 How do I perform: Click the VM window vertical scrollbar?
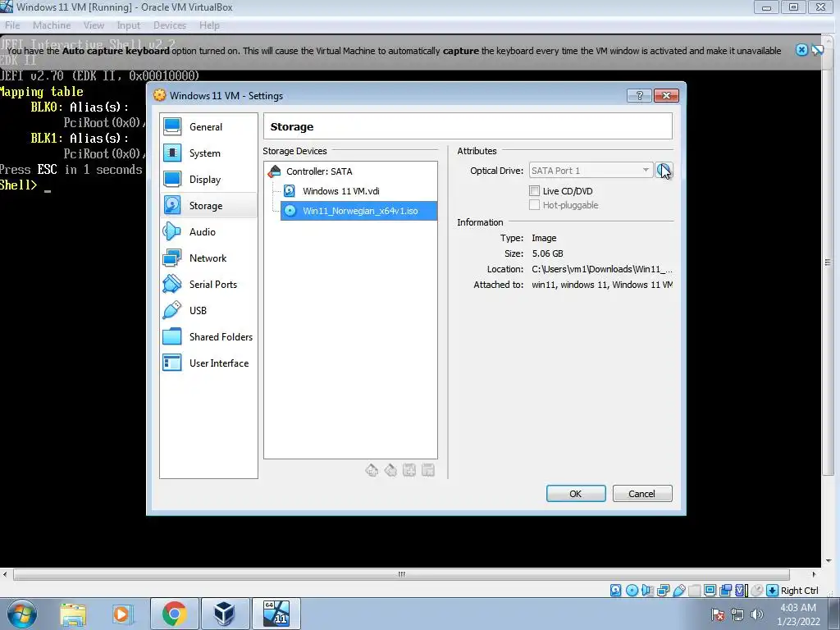828,262
